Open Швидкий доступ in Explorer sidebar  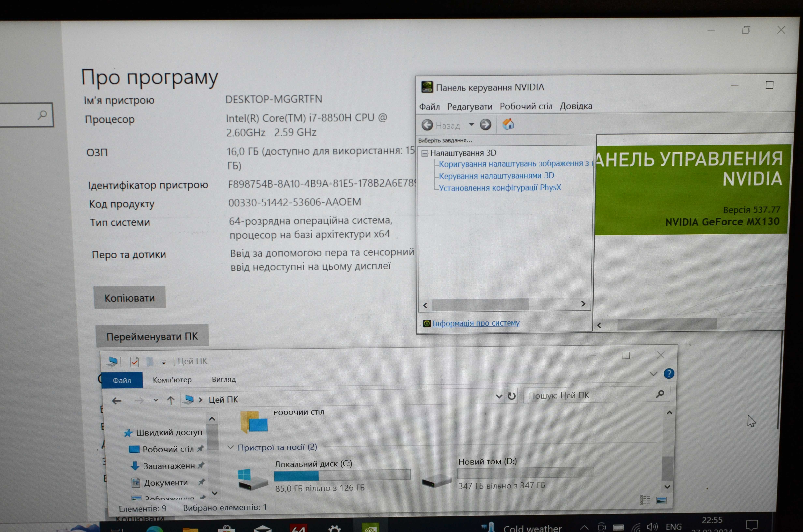coord(163,433)
